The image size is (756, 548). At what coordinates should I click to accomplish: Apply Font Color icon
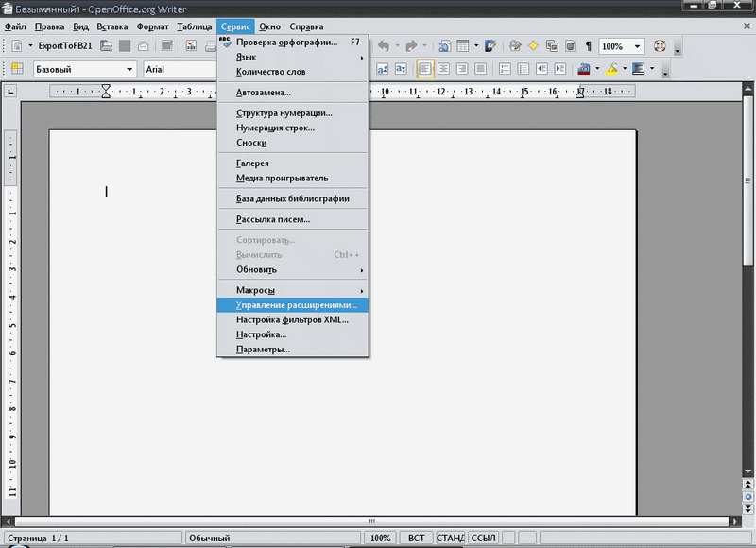click(584, 69)
